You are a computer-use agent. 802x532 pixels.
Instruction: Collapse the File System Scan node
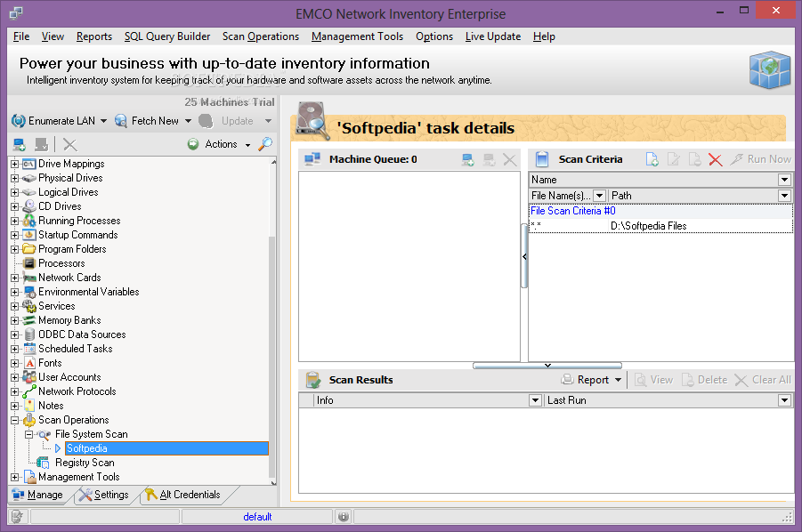(x=28, y=434)
